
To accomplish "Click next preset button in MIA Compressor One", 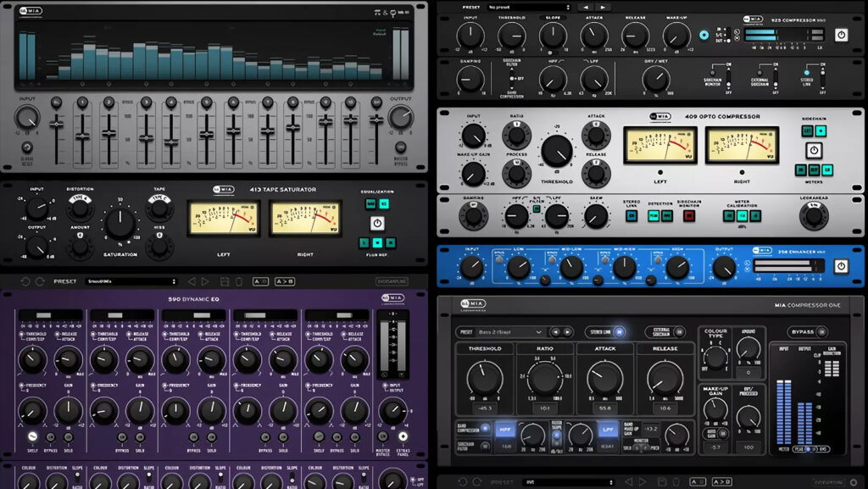I will click(x=567, y=332).
